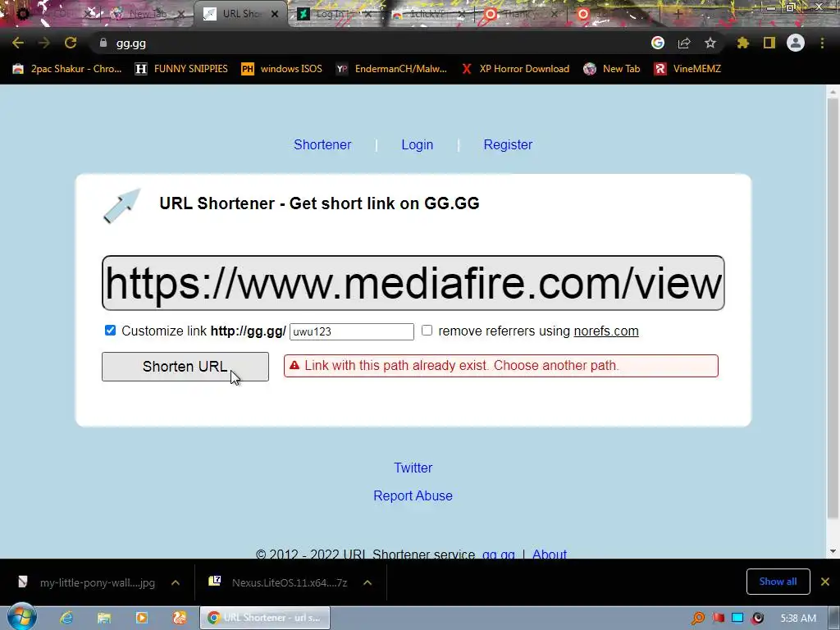The height and width of the screenshot is (630, 840).
Task: Click the mediafire long URL input field
Action: click(x=413, y=283)
